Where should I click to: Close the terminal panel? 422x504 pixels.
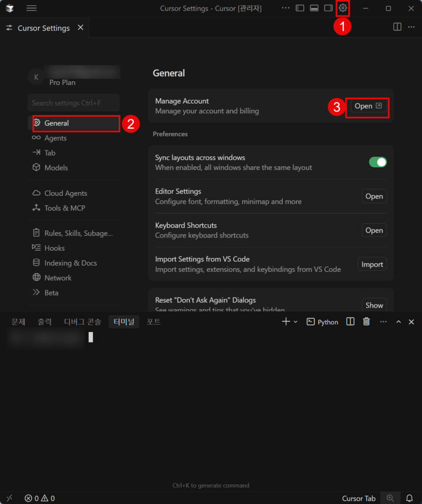pos(411,322)
